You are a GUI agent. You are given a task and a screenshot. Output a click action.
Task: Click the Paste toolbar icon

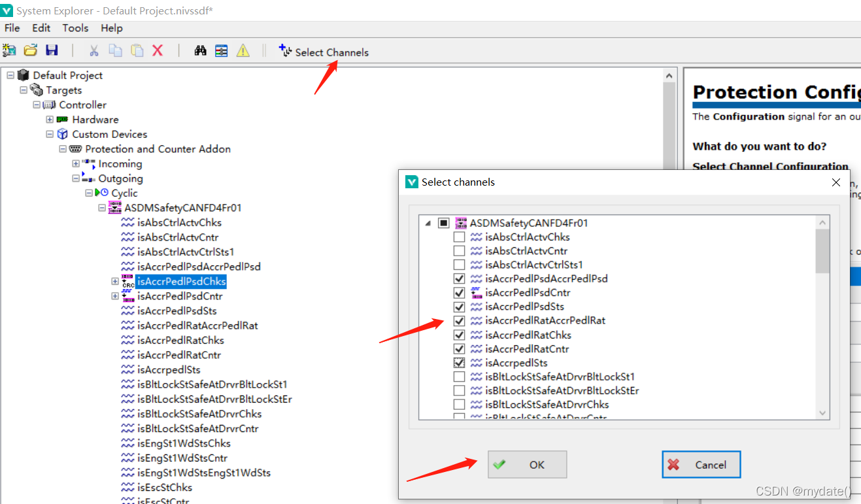click(137, 50)
